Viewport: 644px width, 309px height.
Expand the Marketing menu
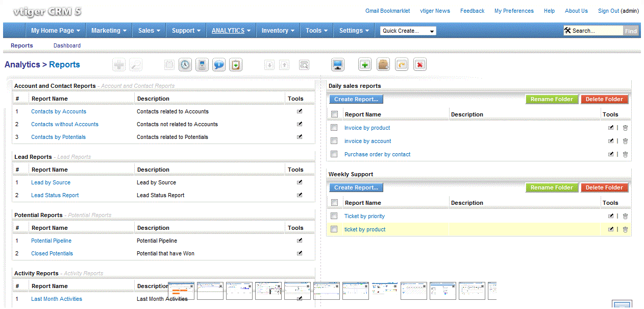[x=109, y=31]
